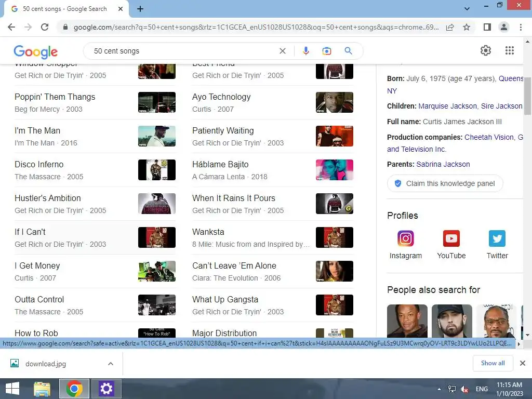The width and height of the screenshot is (532, 399).
Task: Open the Marquise Jackson link
Action: point(447,106)
